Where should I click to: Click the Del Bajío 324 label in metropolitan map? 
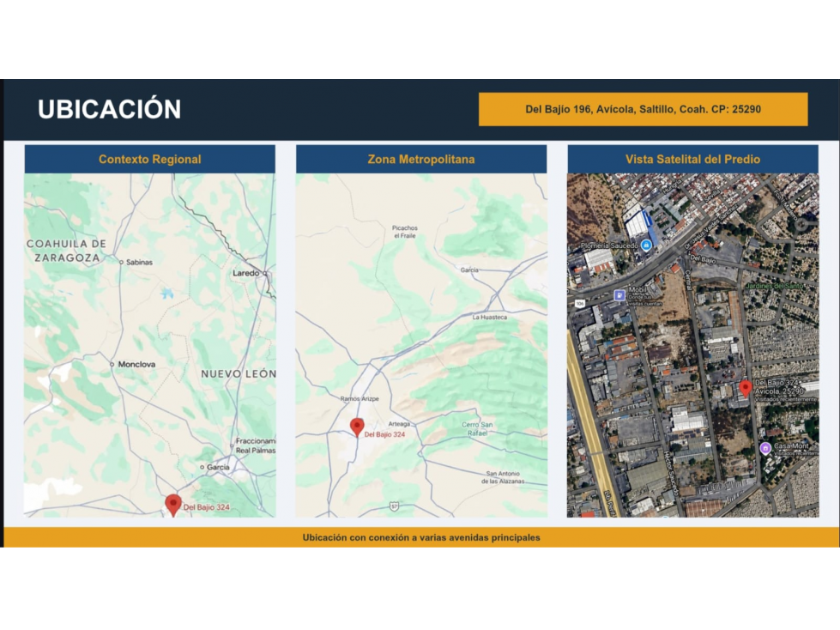pos(384,434)
